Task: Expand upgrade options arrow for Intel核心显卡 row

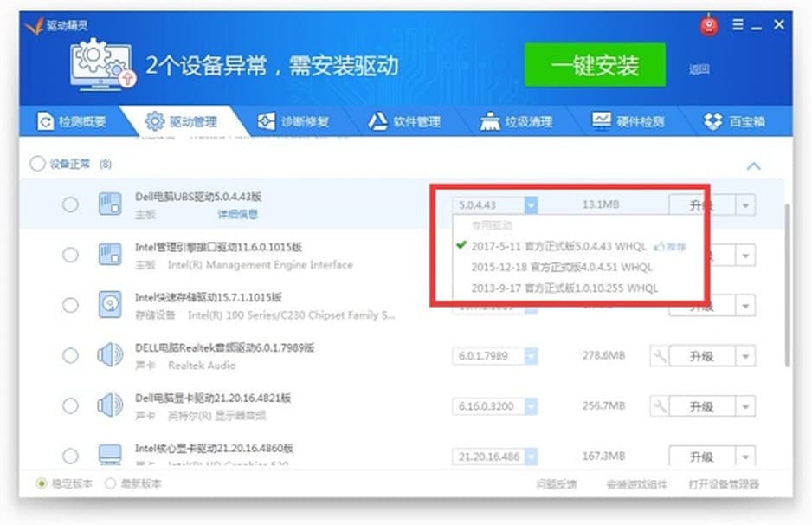Action: [745, 457]
